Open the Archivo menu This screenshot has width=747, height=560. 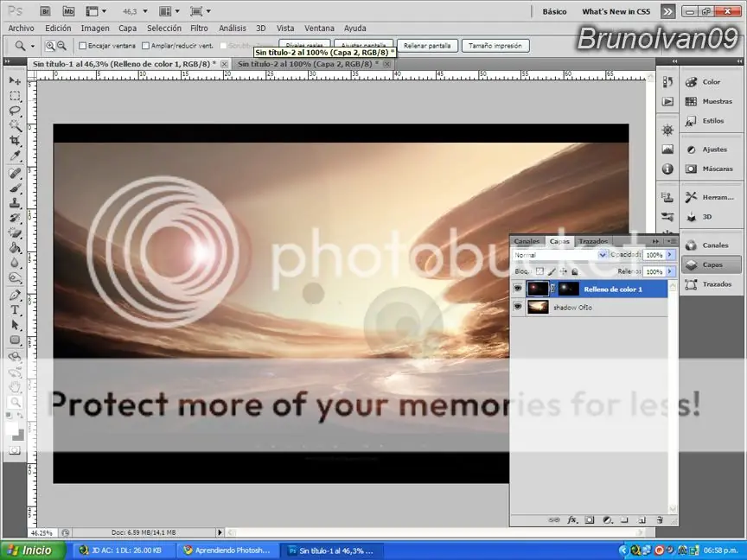[21, 29]
